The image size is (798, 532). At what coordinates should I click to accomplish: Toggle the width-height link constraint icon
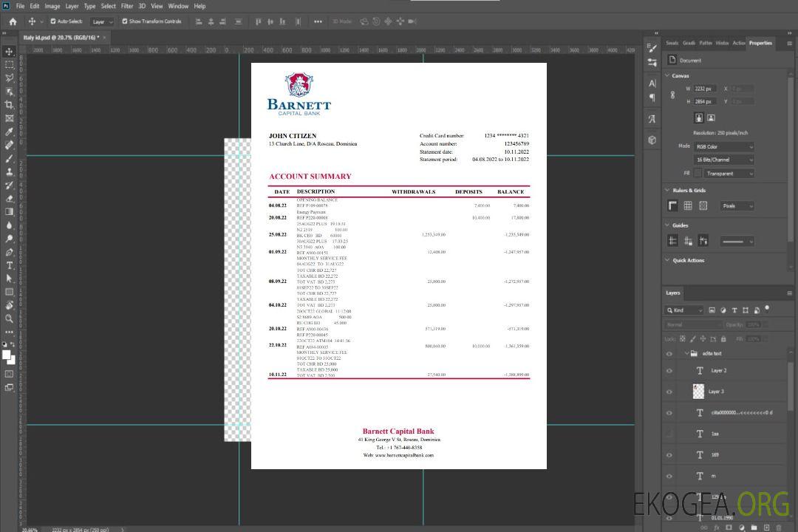672,95
